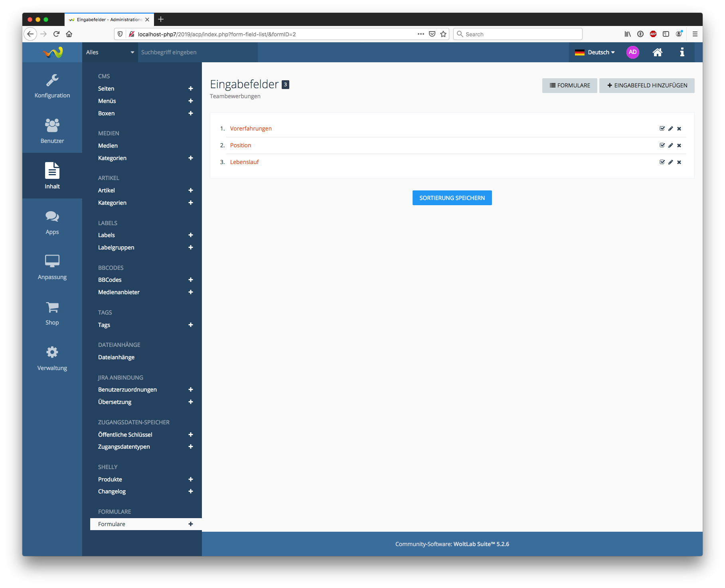725x588 pixels.
Task: Open the Alles search scope dropdown
Action: [110, 52]
